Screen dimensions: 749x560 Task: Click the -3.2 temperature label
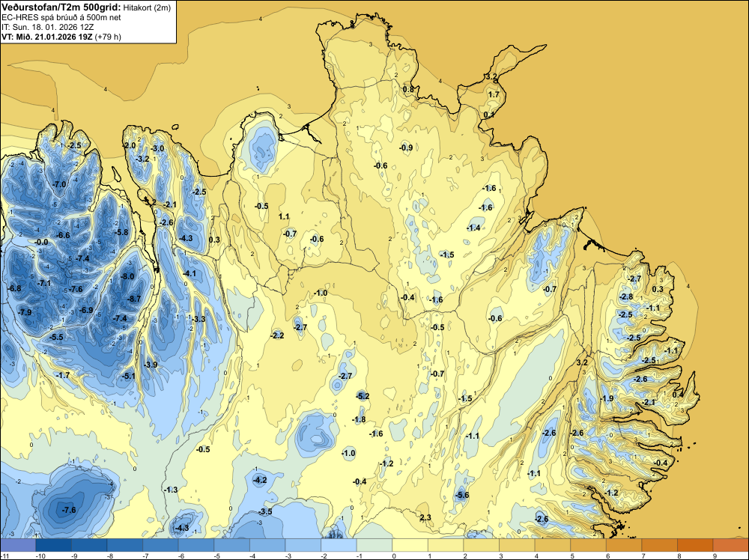[x=142, y=159]
